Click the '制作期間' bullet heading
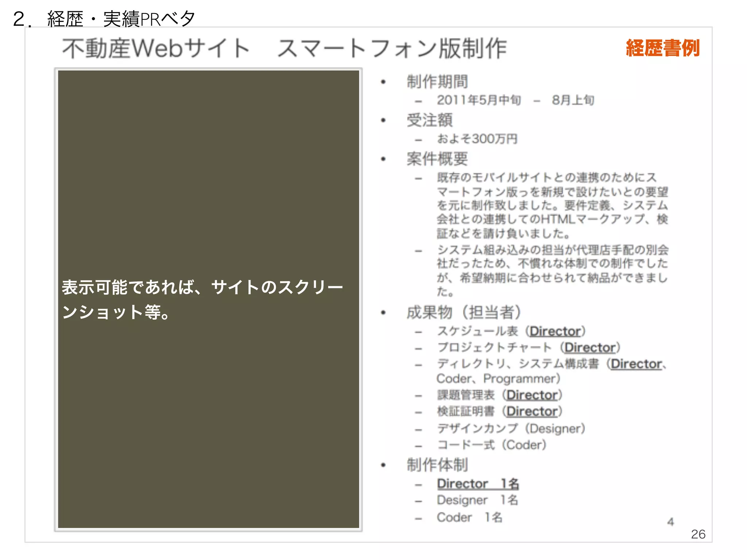Screen dimensions: 747x560 tap(437, 81)
